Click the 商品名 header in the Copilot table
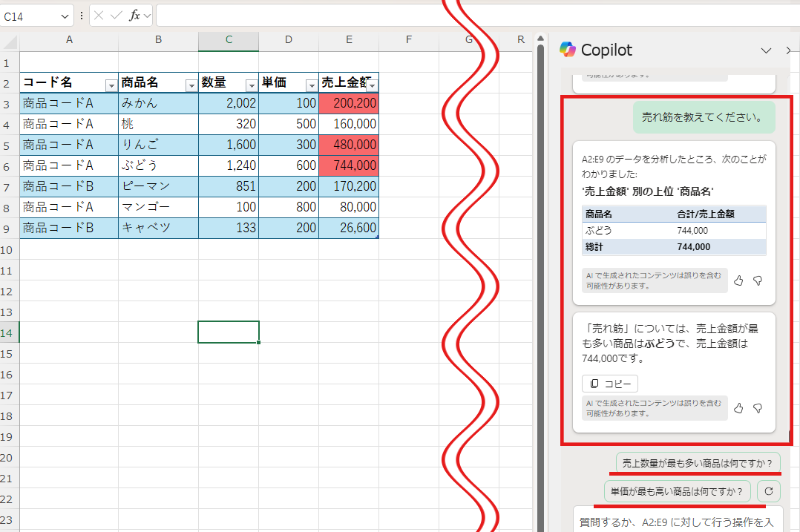The image size is (800, 532). [598, 214]
